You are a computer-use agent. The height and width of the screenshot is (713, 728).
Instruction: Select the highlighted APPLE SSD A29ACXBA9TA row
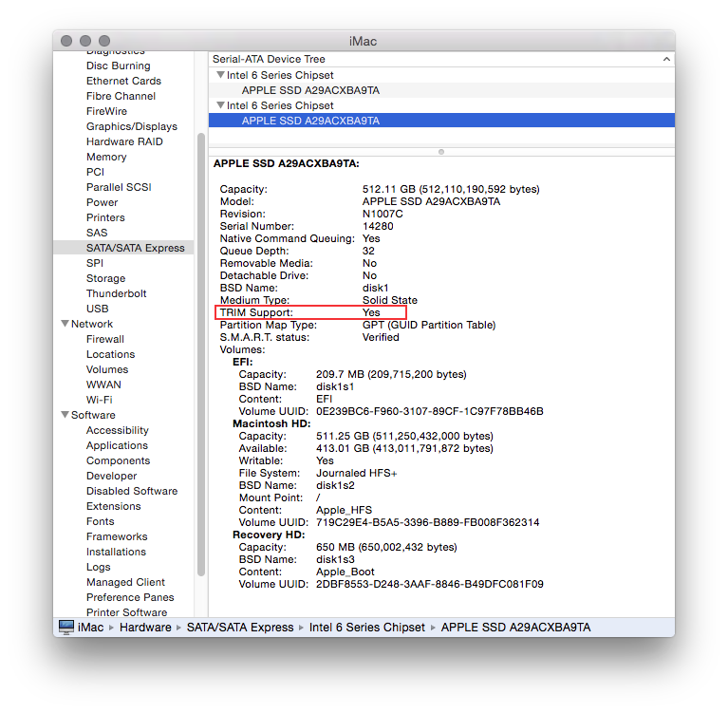[x=441, y=121]
